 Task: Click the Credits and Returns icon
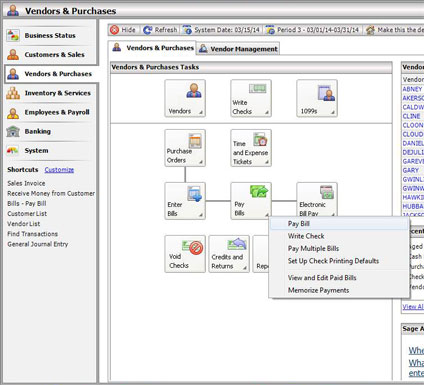[229, 254]
